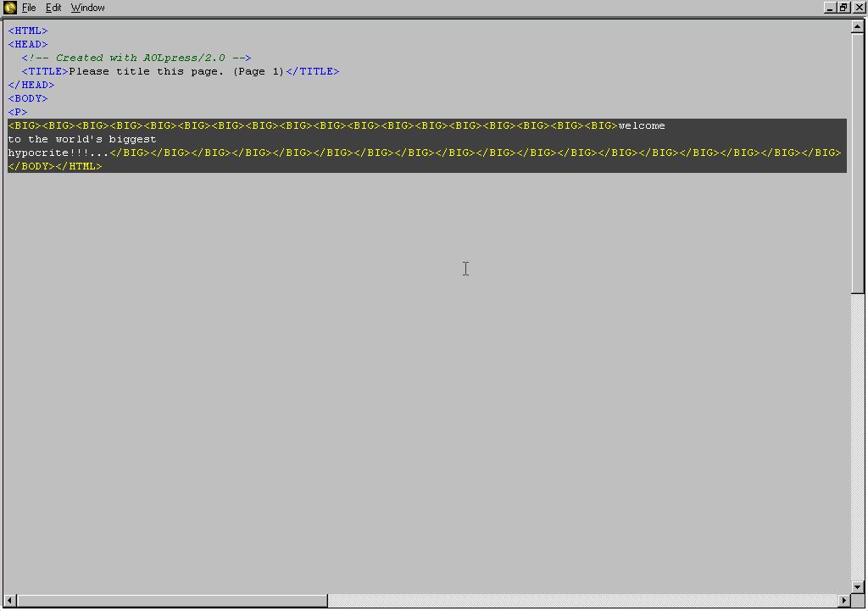The height and width of the screenshot is (611, 868).
Task: Open the File menu
Action: pyautogui.click(x=28, y=8)
